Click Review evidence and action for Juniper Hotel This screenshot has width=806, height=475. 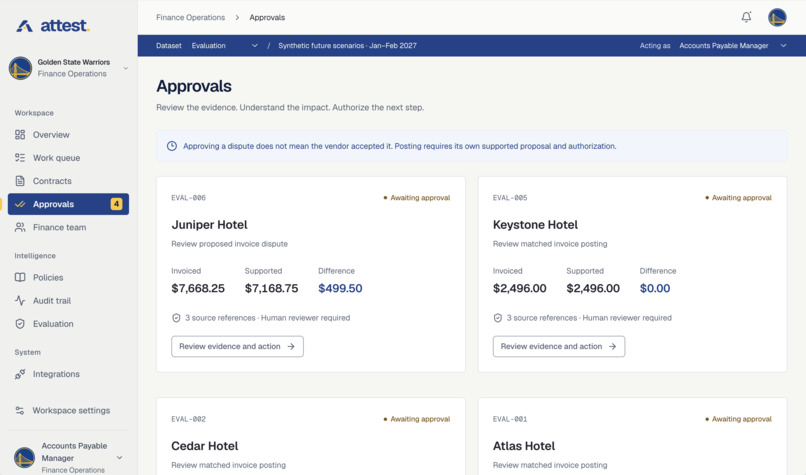(237, 346)
